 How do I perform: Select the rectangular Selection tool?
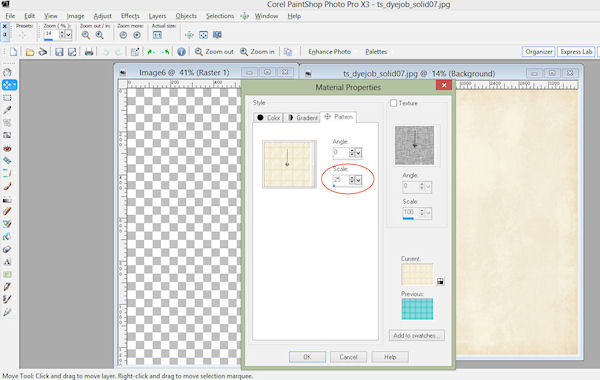tap(7, 98)
